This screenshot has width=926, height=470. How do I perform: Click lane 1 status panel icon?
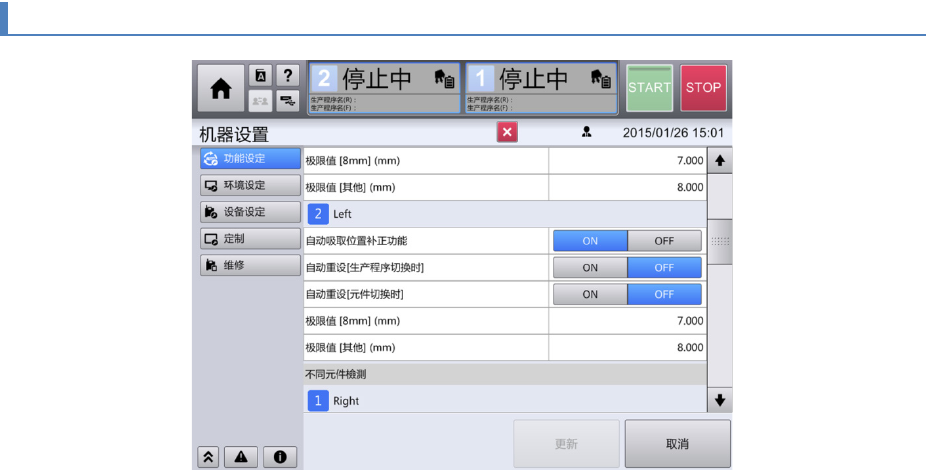click(x=601, y=79)
